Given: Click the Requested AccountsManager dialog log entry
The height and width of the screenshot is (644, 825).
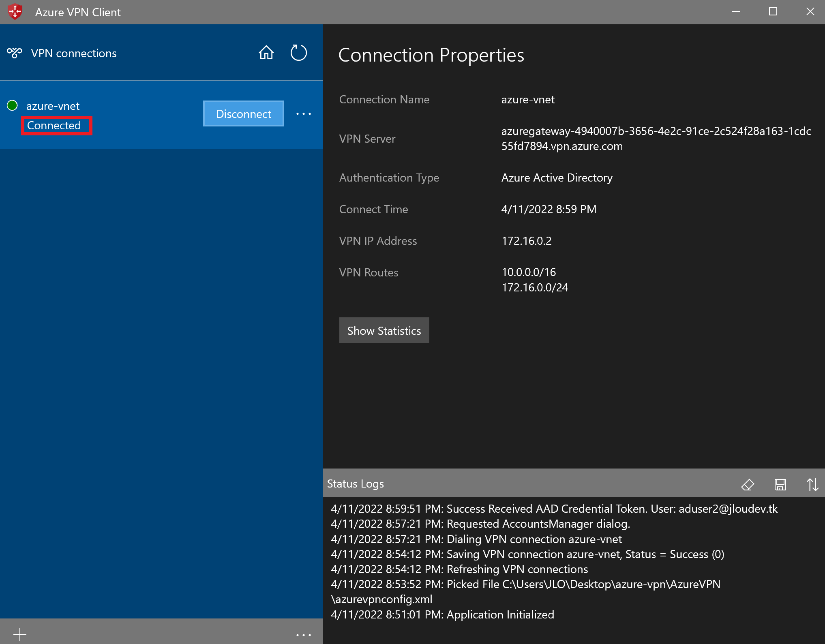Looking at the screenshot, I should click(x=480, y=524).
